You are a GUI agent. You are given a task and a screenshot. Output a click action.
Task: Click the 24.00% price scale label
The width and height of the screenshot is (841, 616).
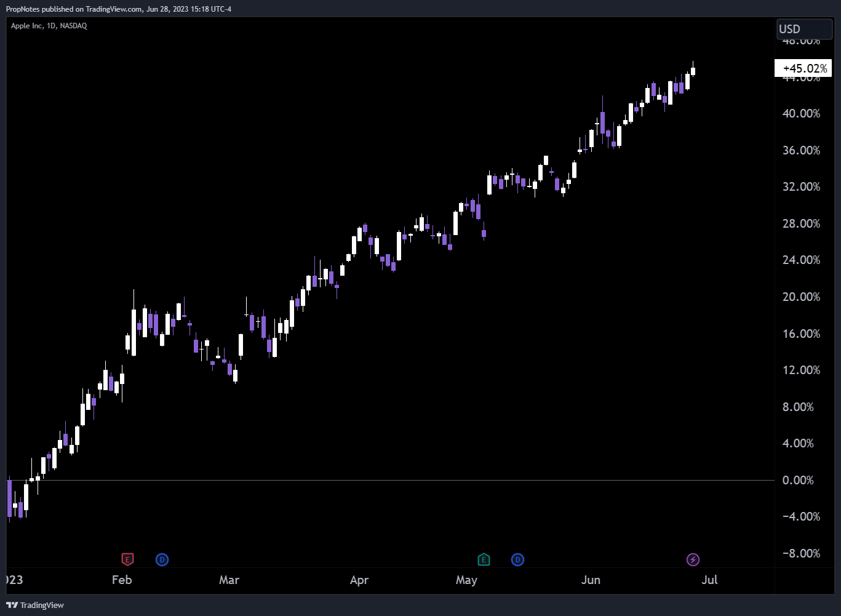801,260
